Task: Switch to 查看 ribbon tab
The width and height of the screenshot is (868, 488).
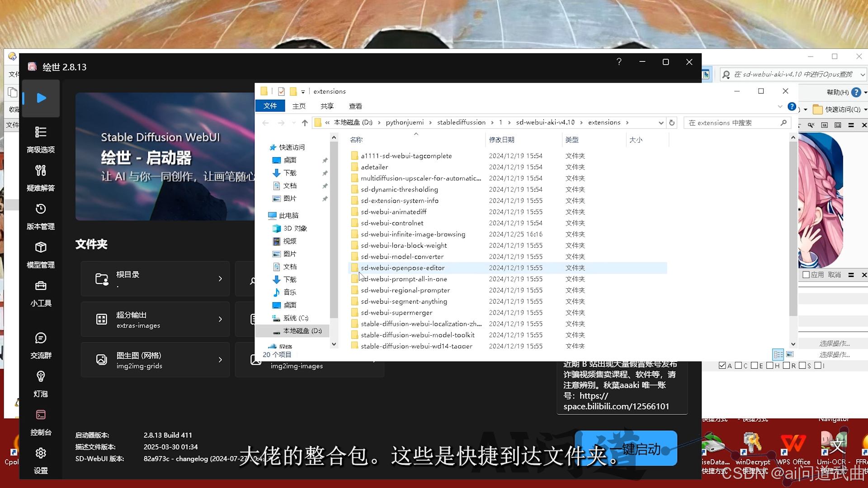Action: pos(355,106)
